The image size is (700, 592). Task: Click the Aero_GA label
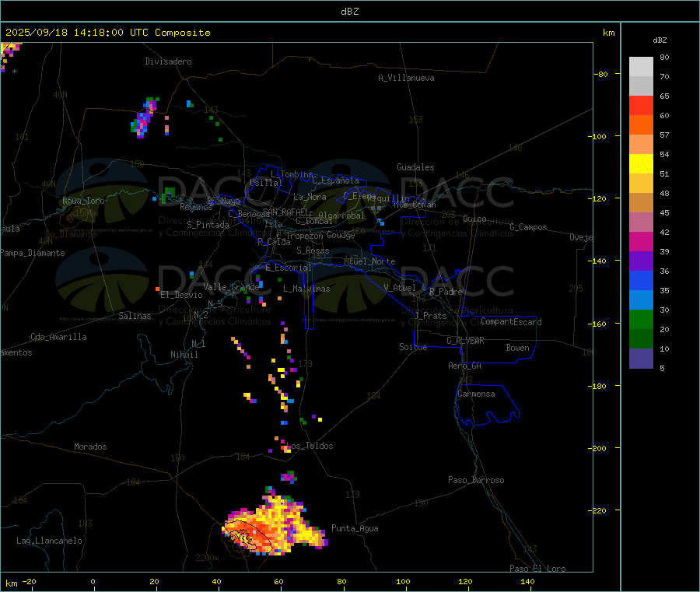465,366
